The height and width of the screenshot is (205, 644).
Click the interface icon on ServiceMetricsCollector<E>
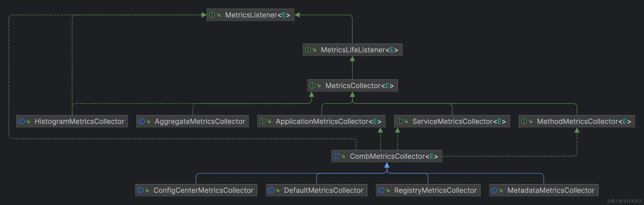(x=400, y=121)
